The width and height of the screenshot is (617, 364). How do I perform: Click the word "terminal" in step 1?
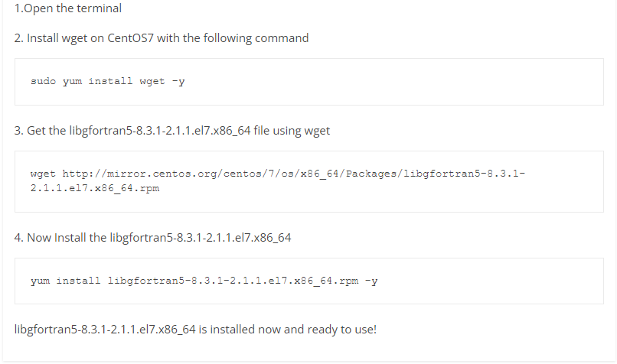tap(100, 8)
